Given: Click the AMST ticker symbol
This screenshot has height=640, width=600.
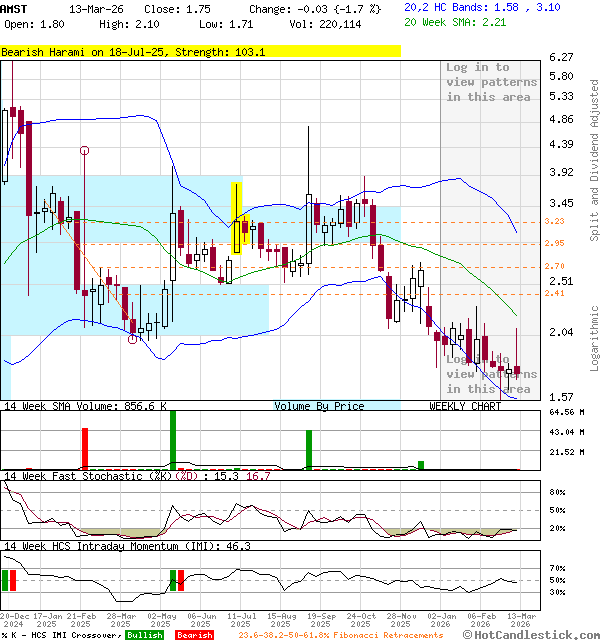Looking at the screenshot, I should [x=14, y=8].
